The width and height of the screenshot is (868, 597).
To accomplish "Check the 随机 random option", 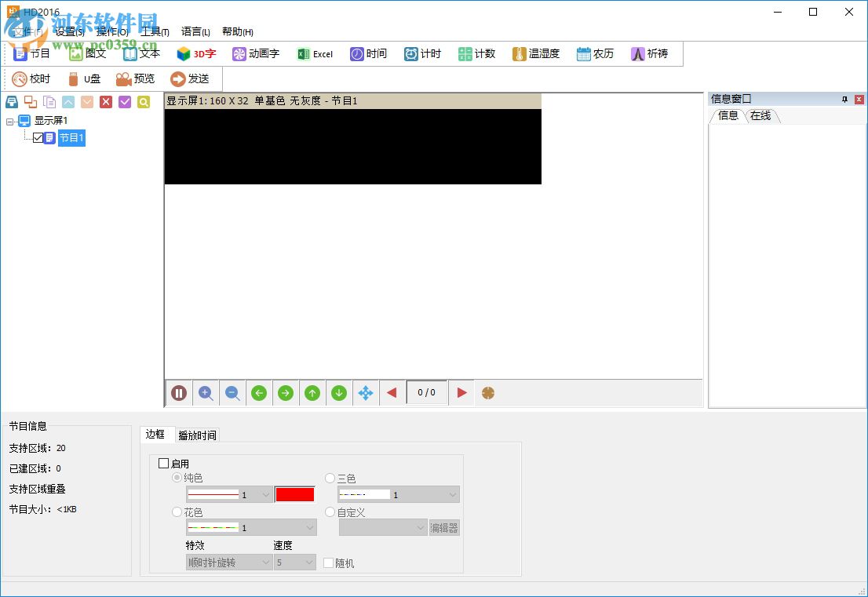I will [x=327, y=562].
